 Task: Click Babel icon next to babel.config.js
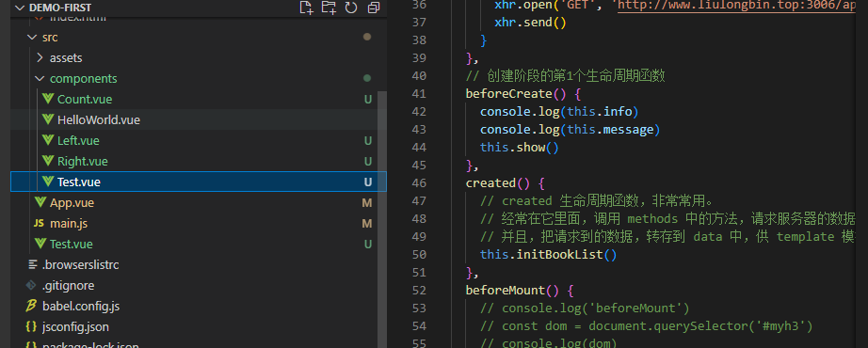point(32,306)
